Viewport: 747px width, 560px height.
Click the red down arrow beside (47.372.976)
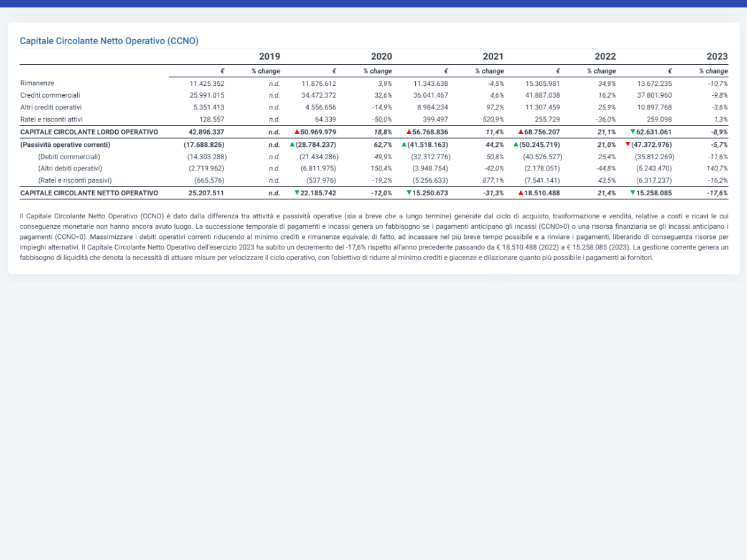628,144
